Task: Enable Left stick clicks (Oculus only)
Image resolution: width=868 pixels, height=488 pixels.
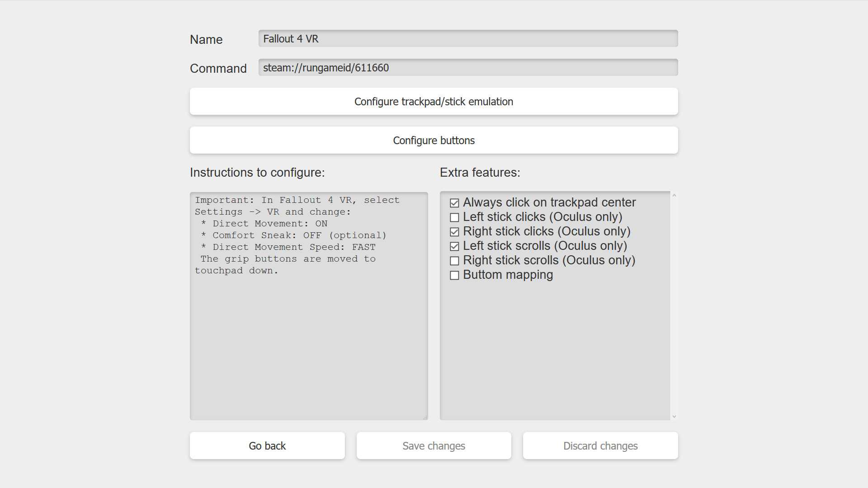Action: [454, 217]
